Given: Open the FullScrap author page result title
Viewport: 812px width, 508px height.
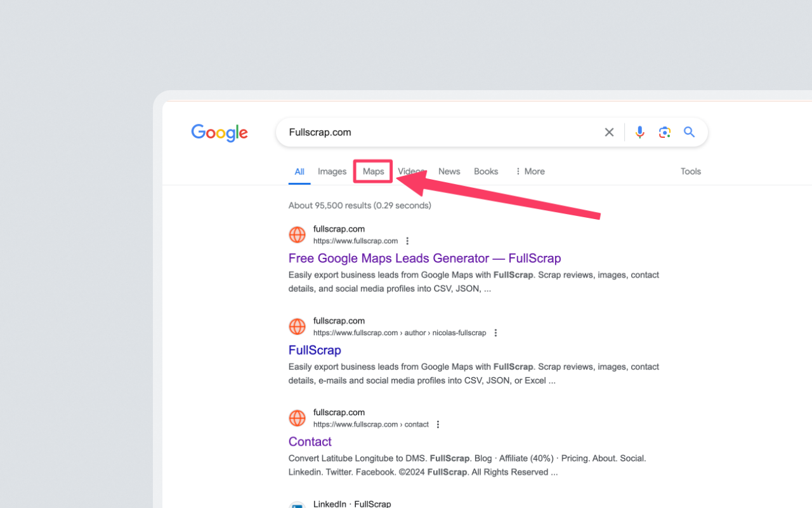Looking at the screenshot, I should pos(315,350).
